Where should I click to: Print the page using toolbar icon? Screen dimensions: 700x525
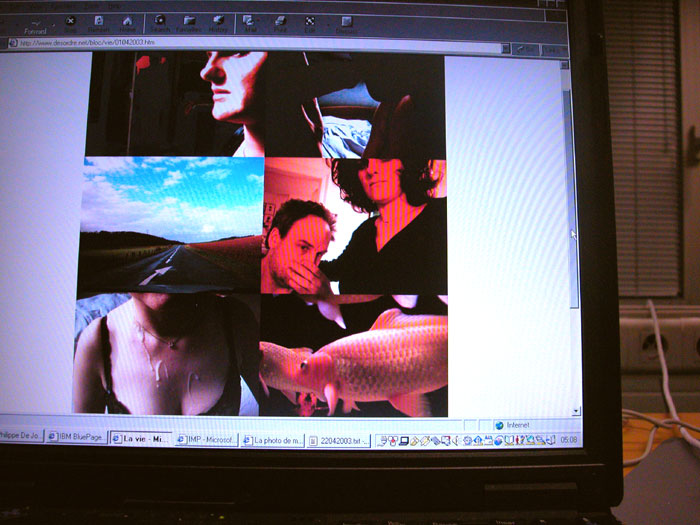point(280,21)
